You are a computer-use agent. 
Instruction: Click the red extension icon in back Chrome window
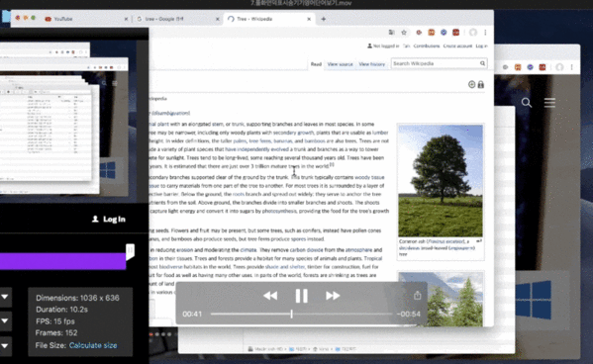[x=543, y=67]
